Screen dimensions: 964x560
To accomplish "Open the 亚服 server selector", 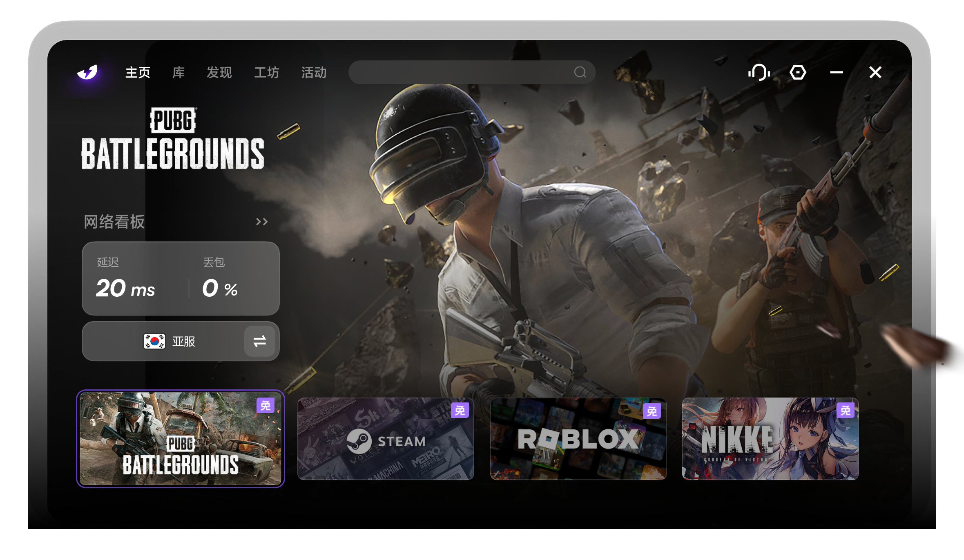I will click(x=181, y=341).
